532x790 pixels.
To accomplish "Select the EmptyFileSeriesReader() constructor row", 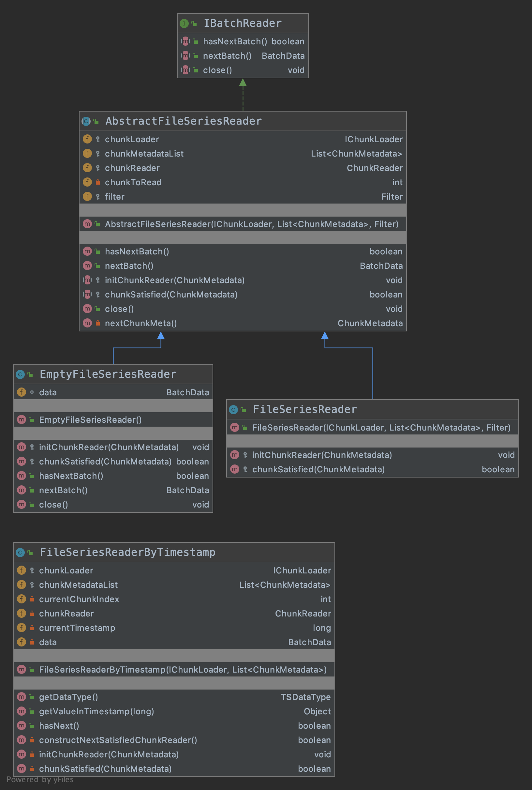I will click(90, 420).
